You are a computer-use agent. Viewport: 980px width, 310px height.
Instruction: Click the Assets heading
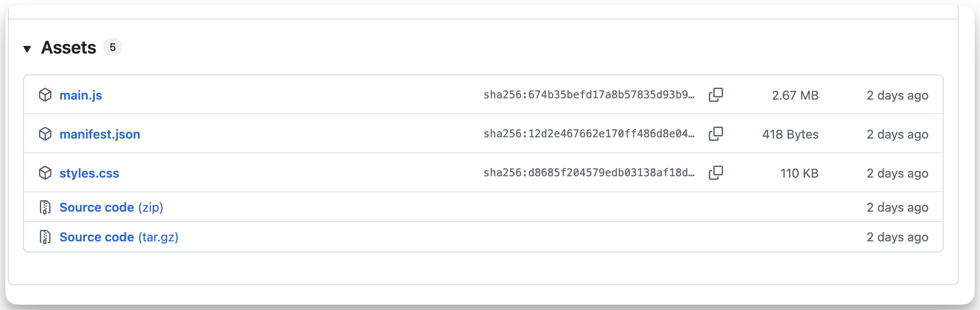coord(69,47)
